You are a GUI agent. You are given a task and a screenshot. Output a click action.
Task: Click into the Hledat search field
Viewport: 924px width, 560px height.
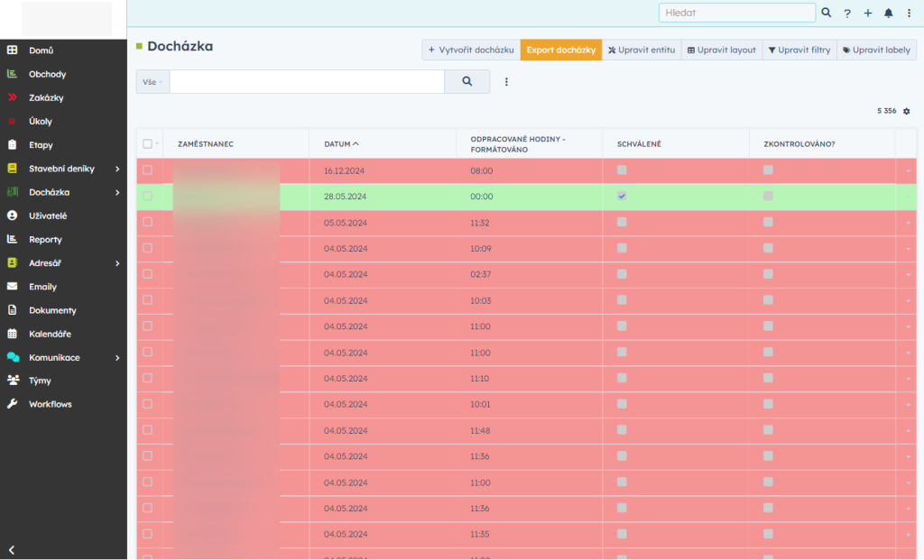pyautogui.click(x=736, y=13)
